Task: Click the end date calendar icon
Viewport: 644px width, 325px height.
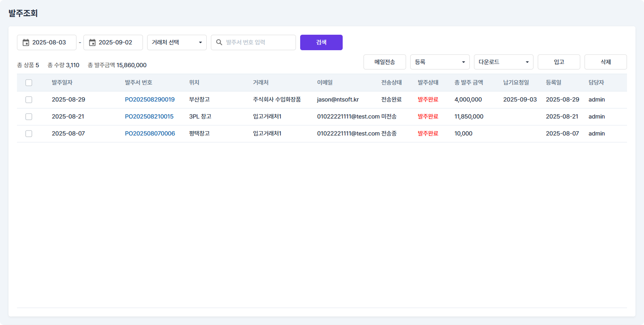Action: tap(92, 42)
